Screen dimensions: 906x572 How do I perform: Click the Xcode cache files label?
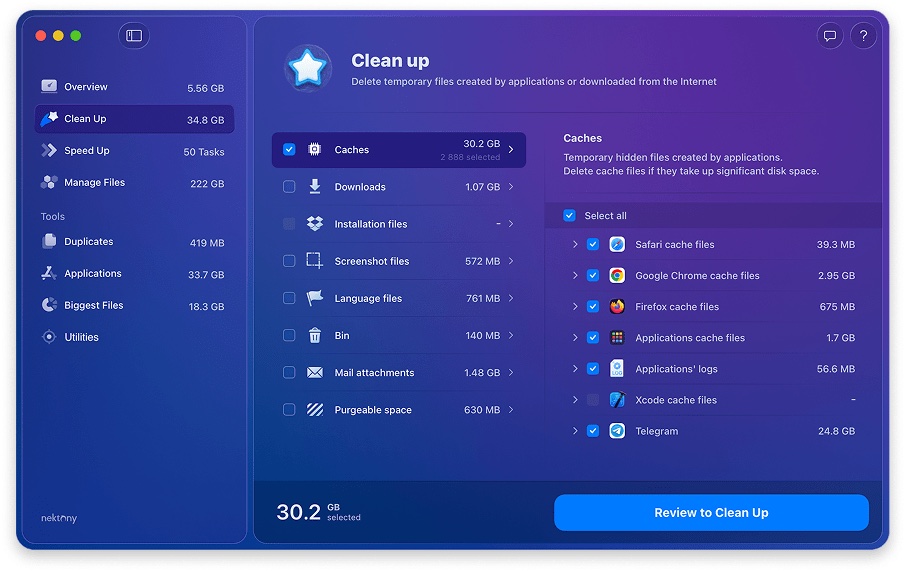click(x=675, y=400)
